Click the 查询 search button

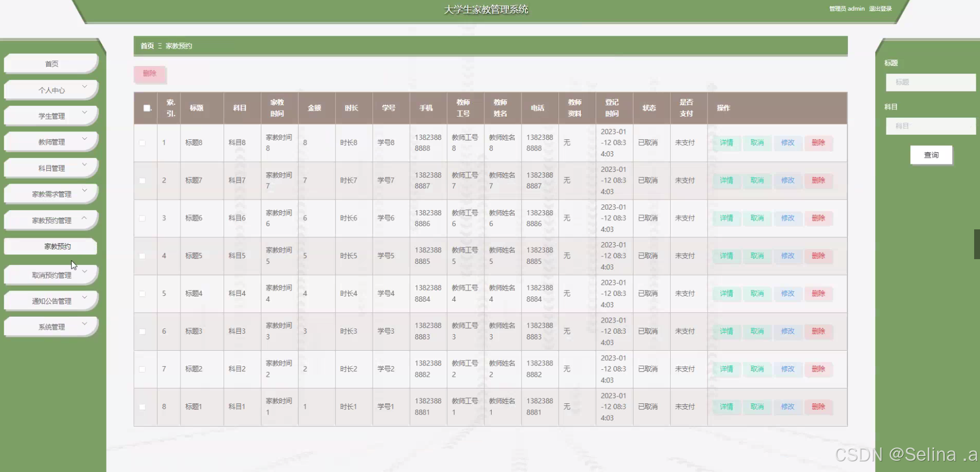pos(931,155)
